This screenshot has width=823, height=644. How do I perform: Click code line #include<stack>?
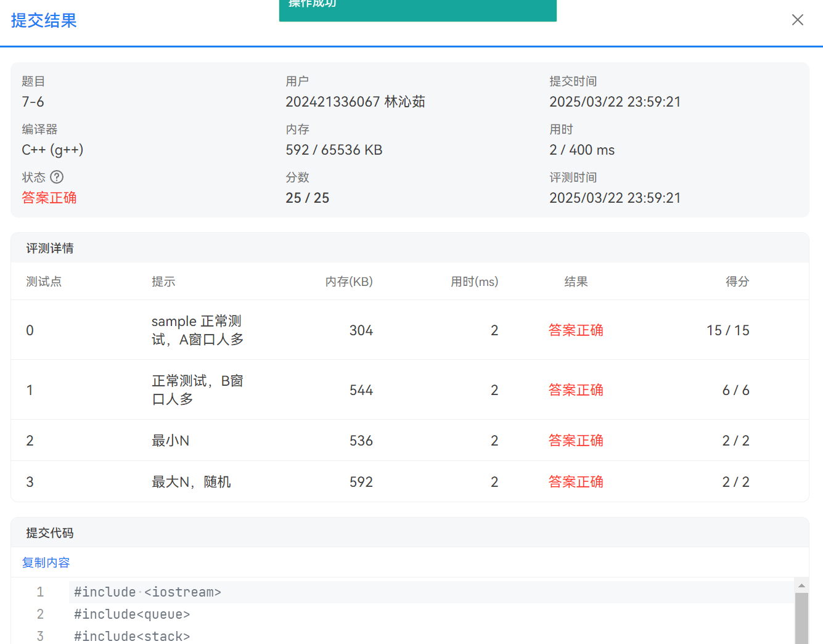pyautogui.click(x=132, y=637)
